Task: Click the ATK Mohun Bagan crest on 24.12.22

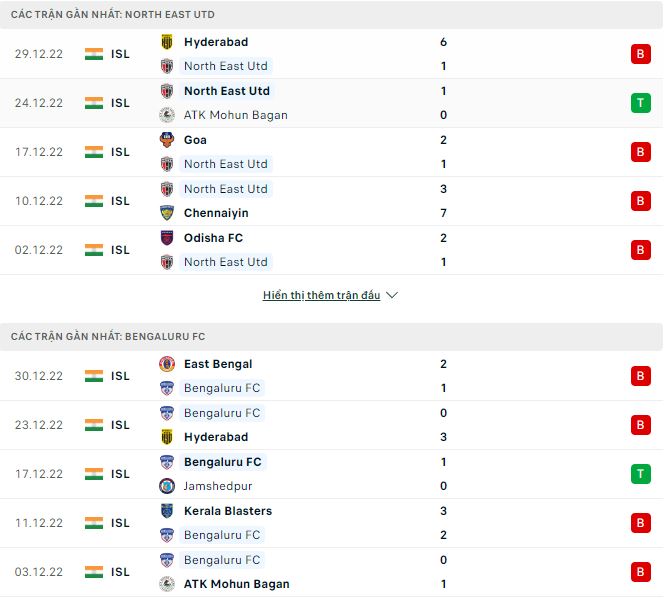Action: pos(167,115)
